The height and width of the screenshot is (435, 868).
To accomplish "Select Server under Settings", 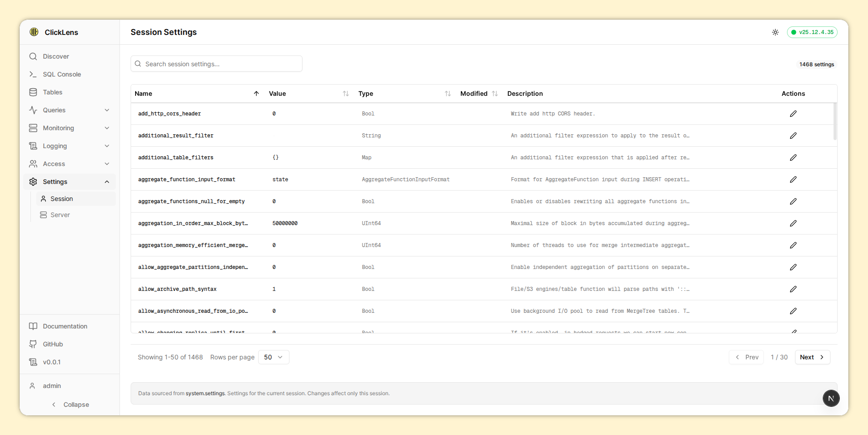I will click(60, 215).
